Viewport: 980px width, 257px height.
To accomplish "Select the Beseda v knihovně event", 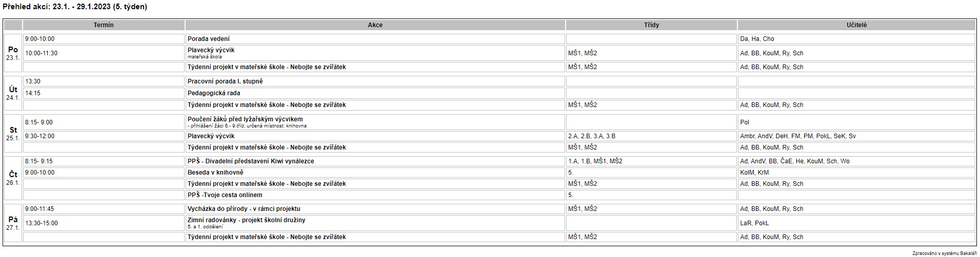I will click(215, 173).
